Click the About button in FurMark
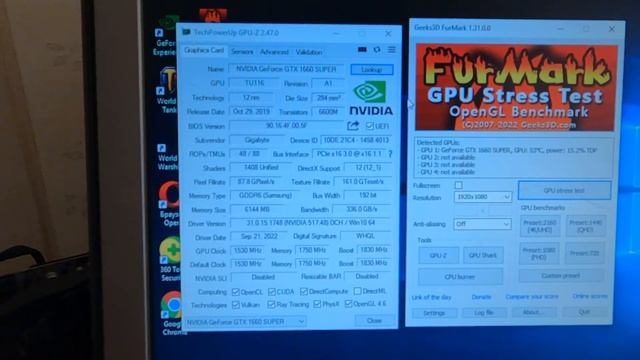640x360 pixels. tap(533, 312)
